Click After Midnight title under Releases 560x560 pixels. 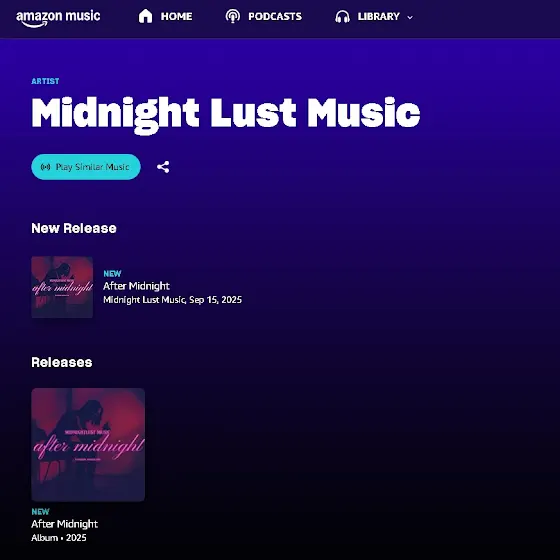(x=65, y=524)
